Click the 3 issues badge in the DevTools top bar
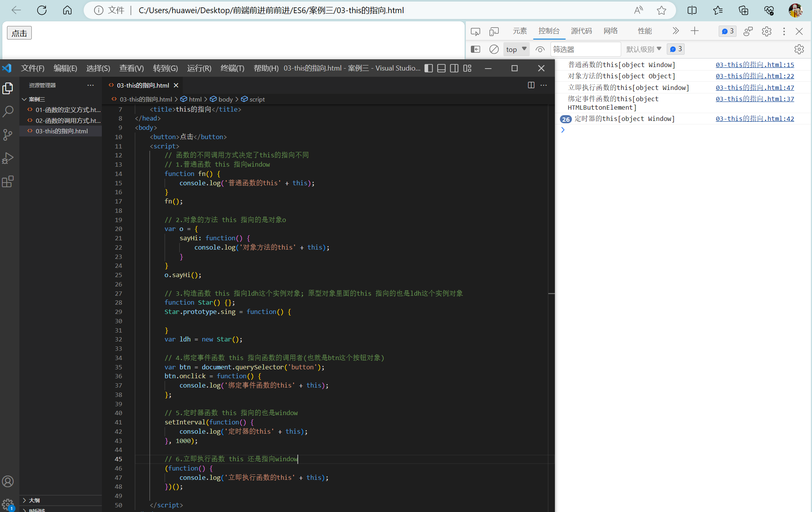 coord(728,31)
